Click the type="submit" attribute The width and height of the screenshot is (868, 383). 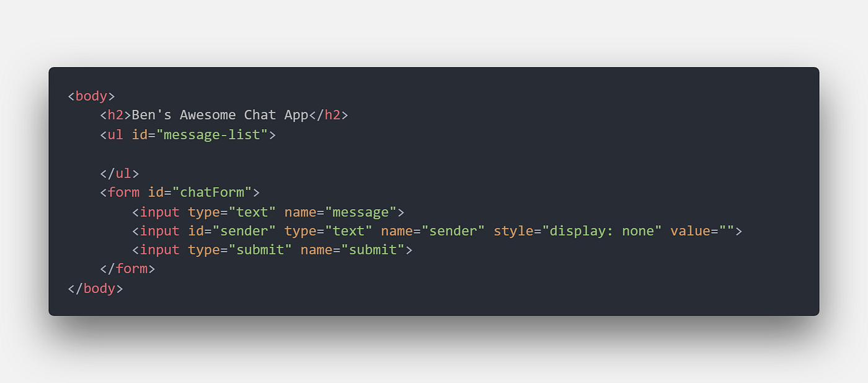coord(240,250)
